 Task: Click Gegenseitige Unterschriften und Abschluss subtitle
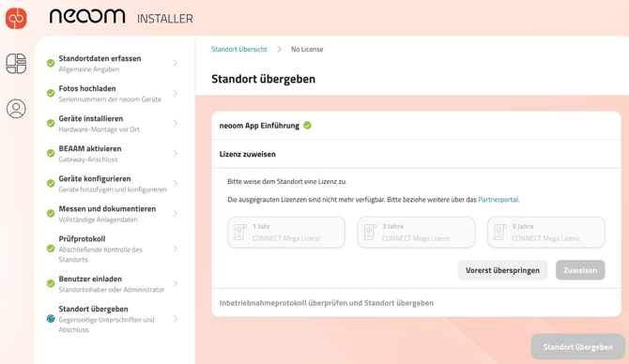point(106,325)
